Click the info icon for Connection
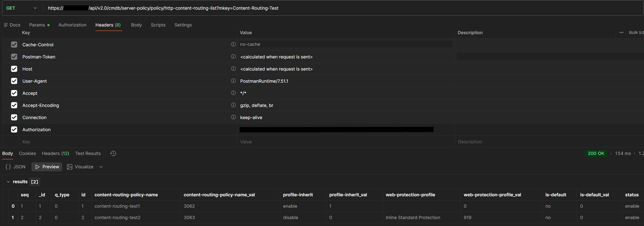 click(233, 117)
